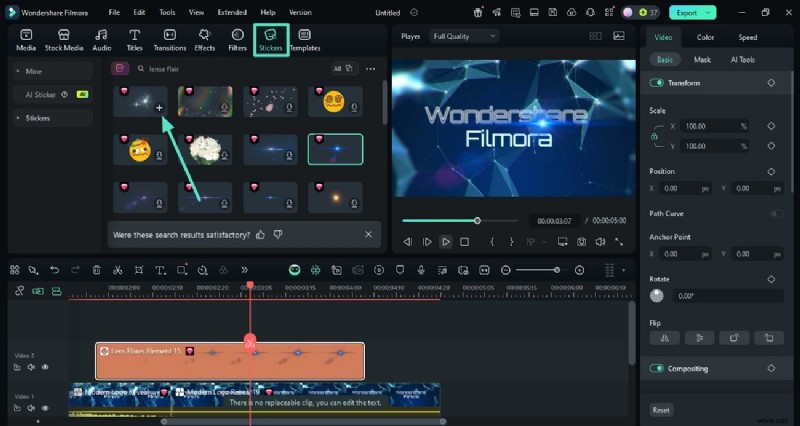The image size is (800, 426).
Task: Open the Full Quality dropdown
Action: 464,36
